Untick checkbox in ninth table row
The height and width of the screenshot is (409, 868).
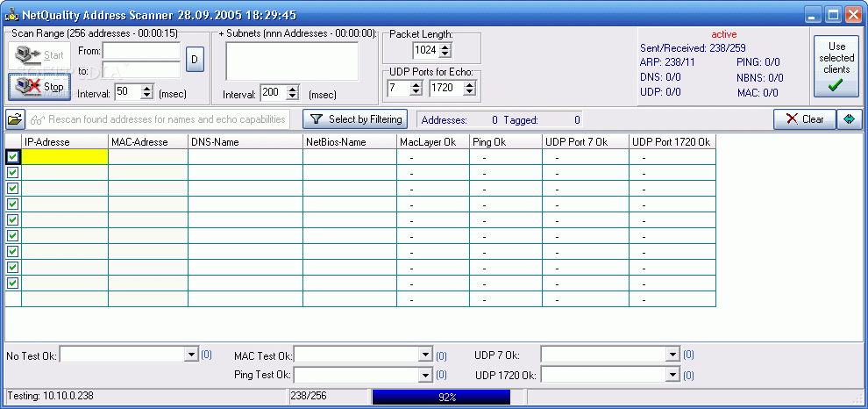pyautogui.click(x=13, y=283)
